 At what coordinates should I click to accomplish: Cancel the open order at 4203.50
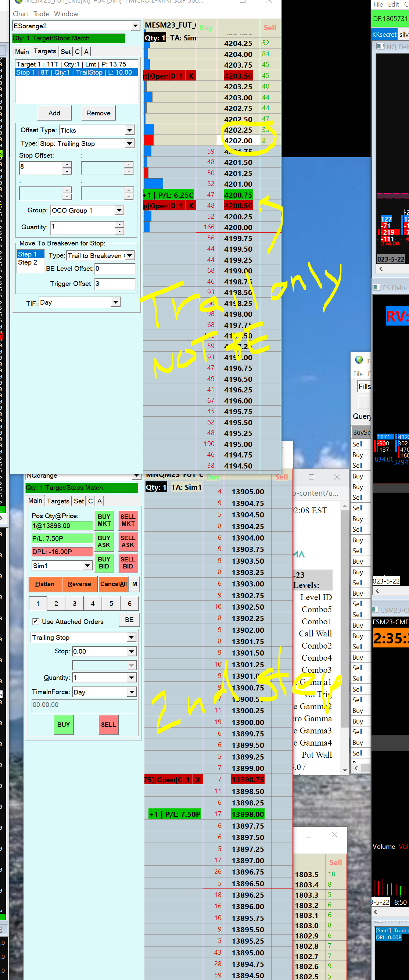tap(191, 76)
